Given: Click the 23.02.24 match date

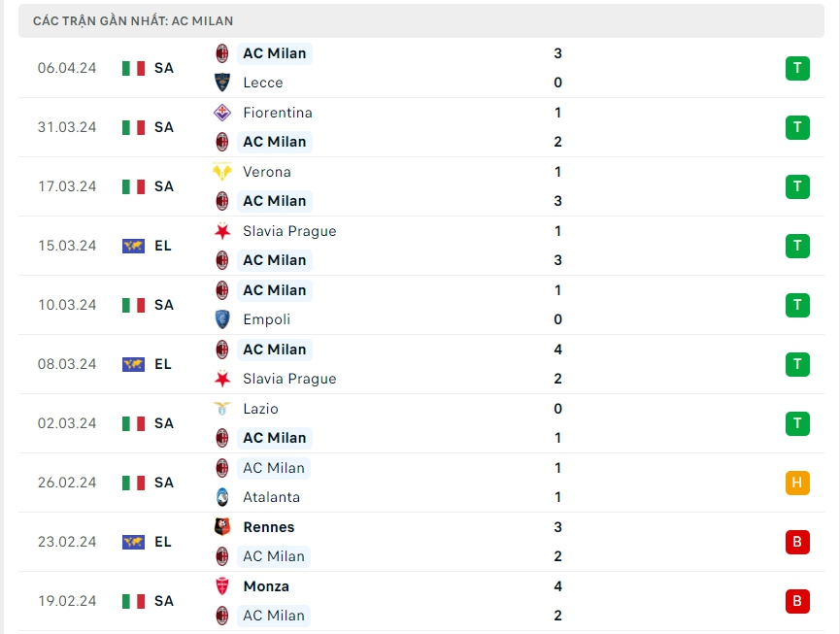Looking at the screenshot, I should click(67, 542).
